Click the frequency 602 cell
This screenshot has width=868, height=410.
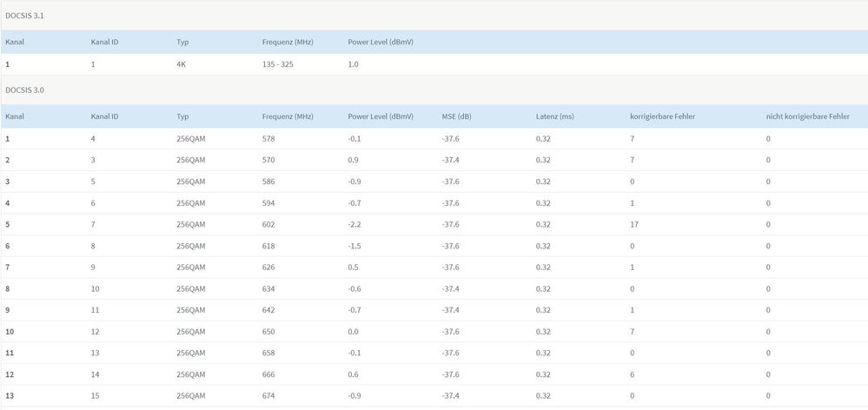click(268, 225)
